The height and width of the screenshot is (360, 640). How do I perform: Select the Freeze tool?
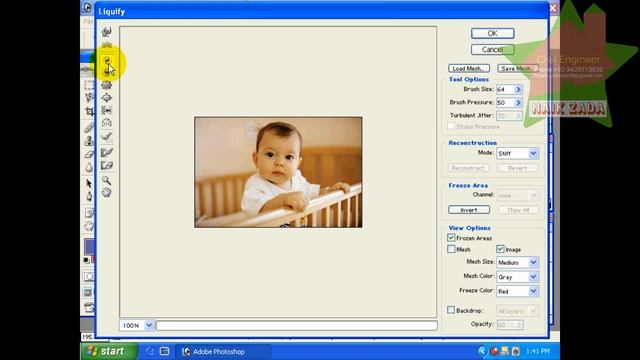tap(107, 152)
